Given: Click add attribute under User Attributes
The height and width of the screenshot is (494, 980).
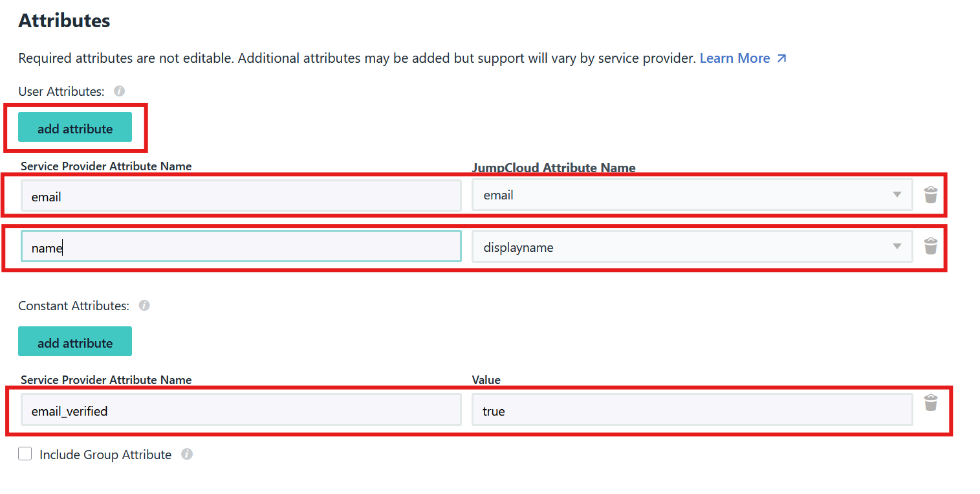Looking at the screenshot, I should pyautogui.click(x=74, y=128).
